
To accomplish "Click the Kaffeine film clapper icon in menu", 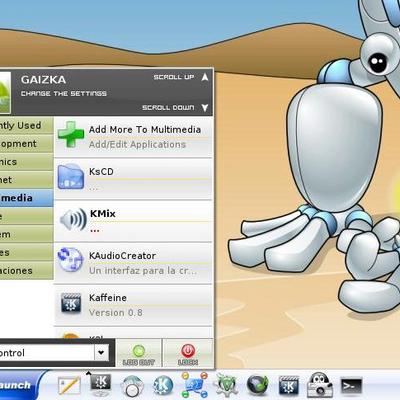I will (71, 303).
